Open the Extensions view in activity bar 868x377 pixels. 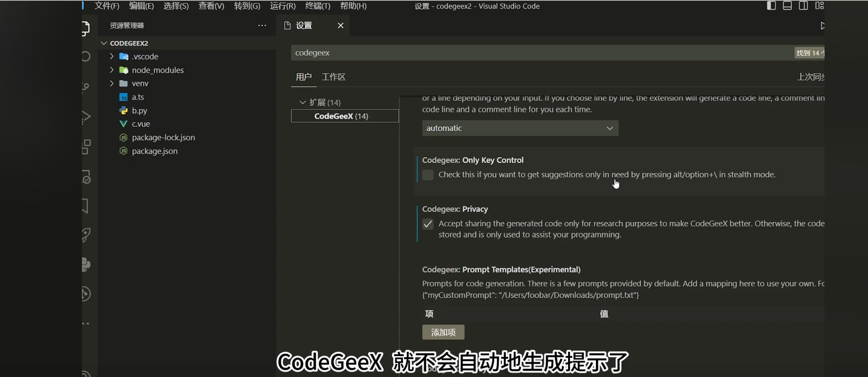86,147
